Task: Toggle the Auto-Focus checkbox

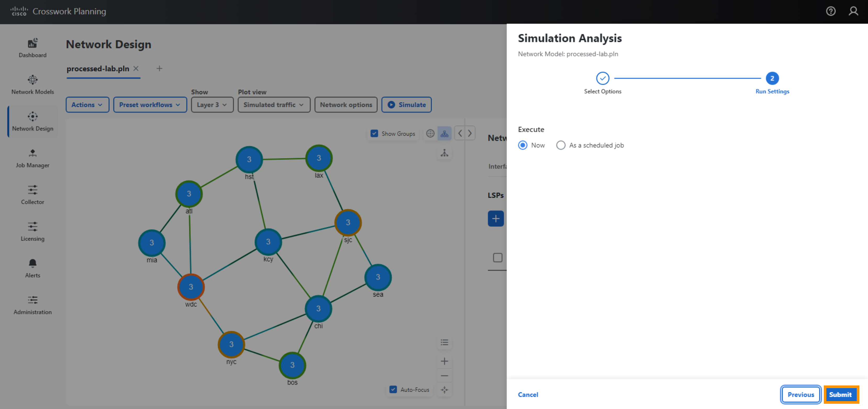Action: coord(393,390)
